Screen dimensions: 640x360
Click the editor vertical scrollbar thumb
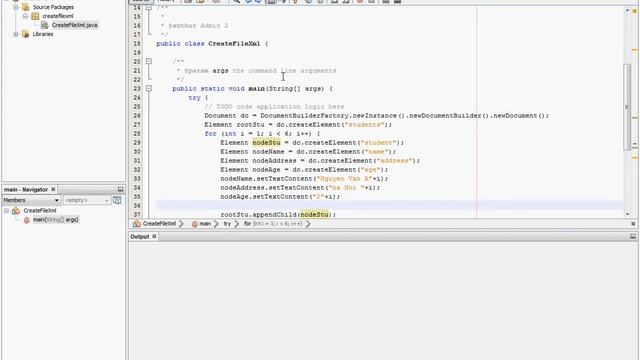click(x=627, y=107)
